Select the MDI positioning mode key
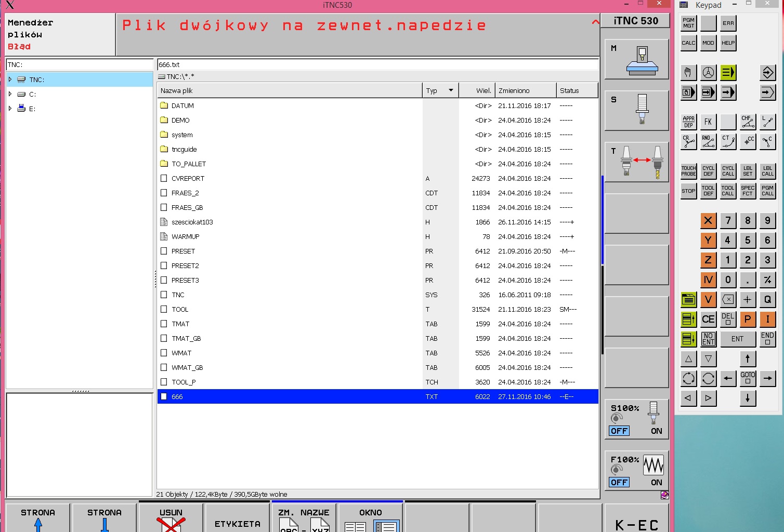 coord(688,92)
